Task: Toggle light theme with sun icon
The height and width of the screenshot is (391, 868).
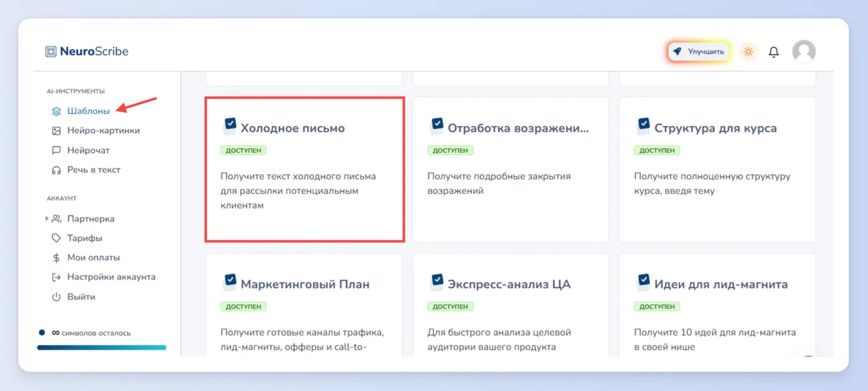Action: click(x=748, y=51)
